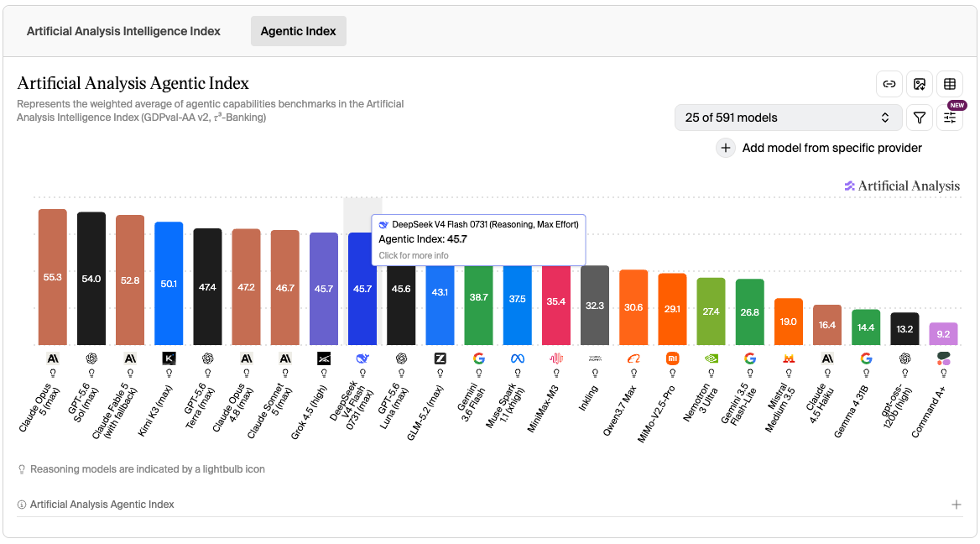Click for more info in DeepSeek tooltip

pos(413,256)
